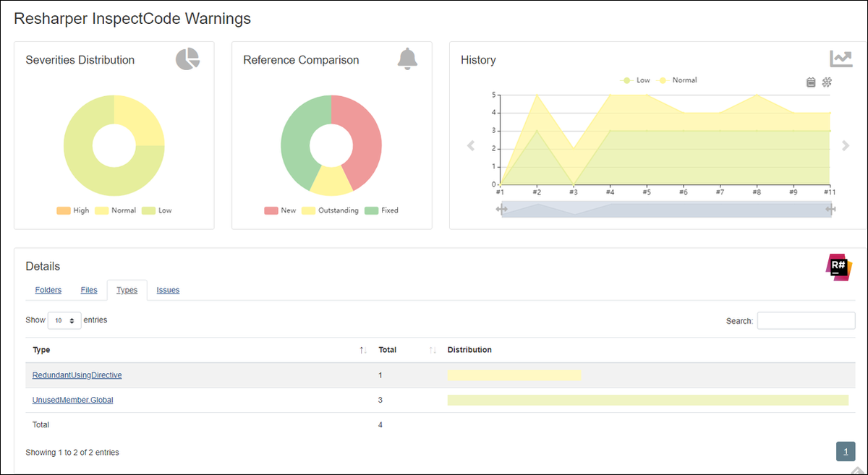Click the Resharper InspectCode Warnings heading

[132, 19]
